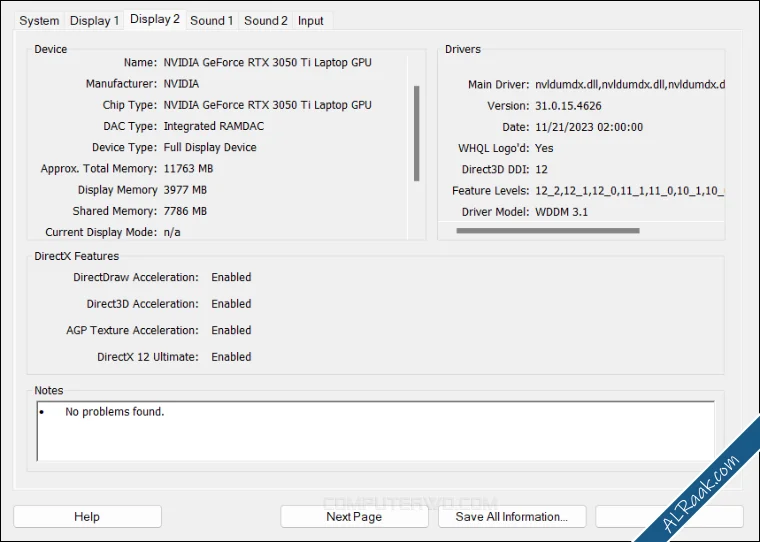
Task: Go to the Sound 1 tab
Action: tap(212, 21)
